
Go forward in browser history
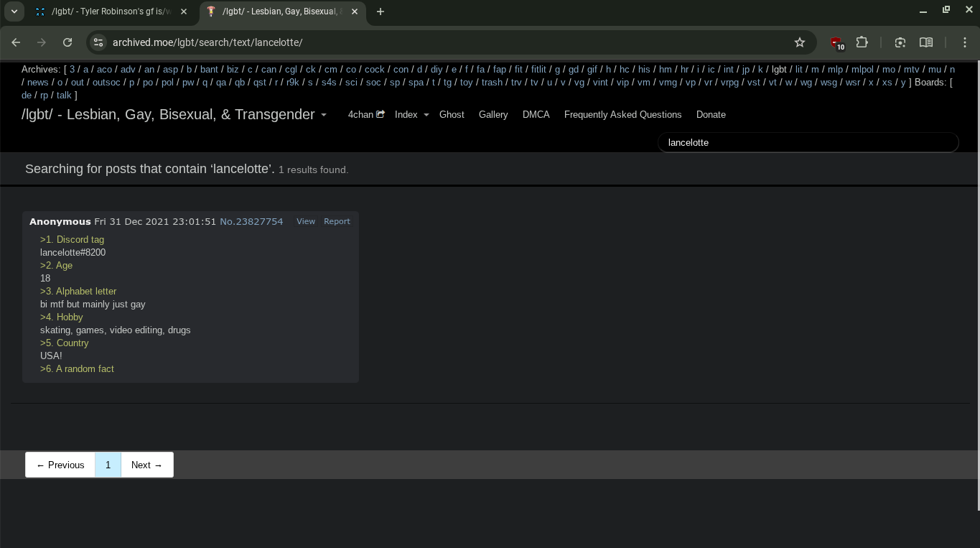pos(42,42)
